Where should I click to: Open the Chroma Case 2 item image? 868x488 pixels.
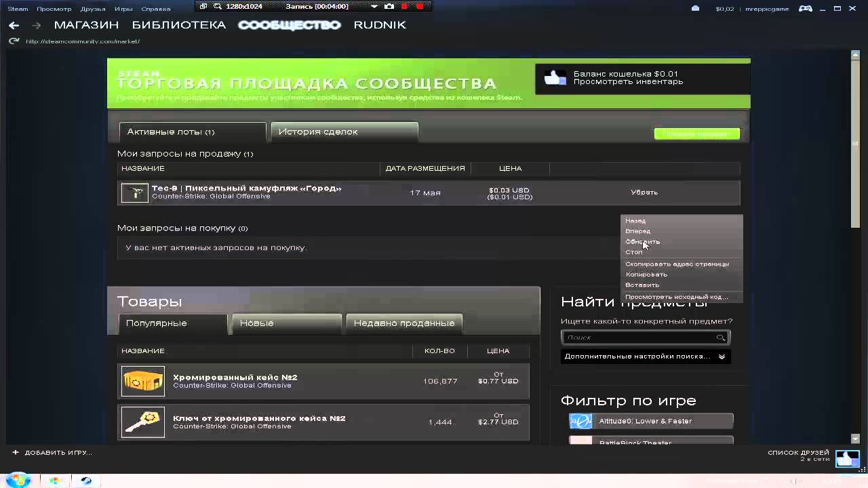[x=143, y=381]
